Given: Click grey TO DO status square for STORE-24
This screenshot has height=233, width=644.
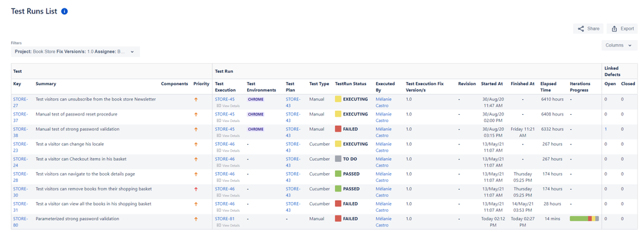Looking at the screenshot, I should tap(338, 159).
